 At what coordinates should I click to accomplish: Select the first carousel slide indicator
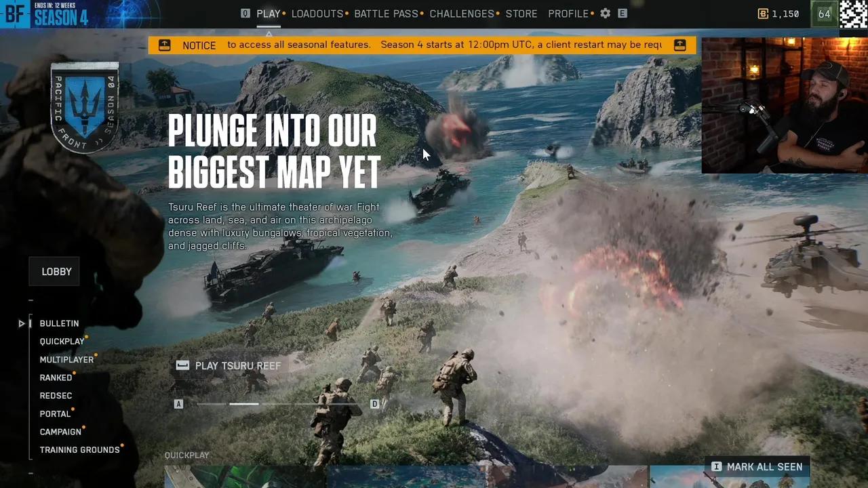click(211, 404)
